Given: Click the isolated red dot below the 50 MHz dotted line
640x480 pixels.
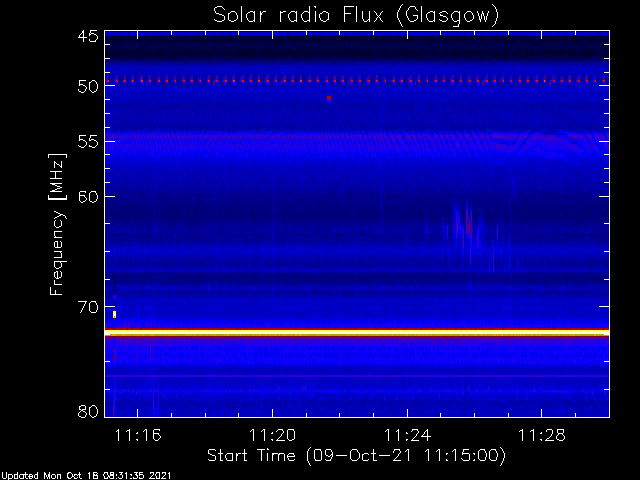Looking at the screenshot, I should coord(329,98).
